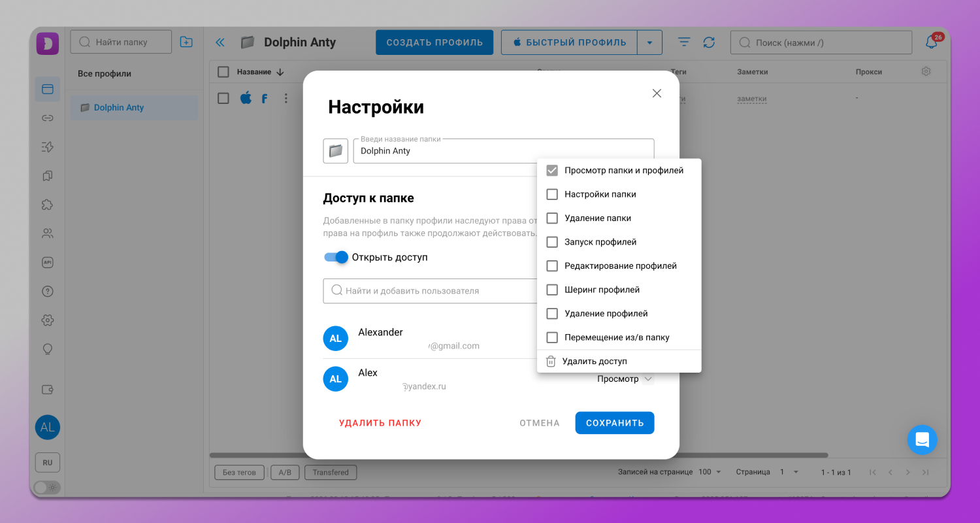This screenshot has height=523, width=980.
Task: Save settings with the Сохранить button
Action: (x=614, y=422)
